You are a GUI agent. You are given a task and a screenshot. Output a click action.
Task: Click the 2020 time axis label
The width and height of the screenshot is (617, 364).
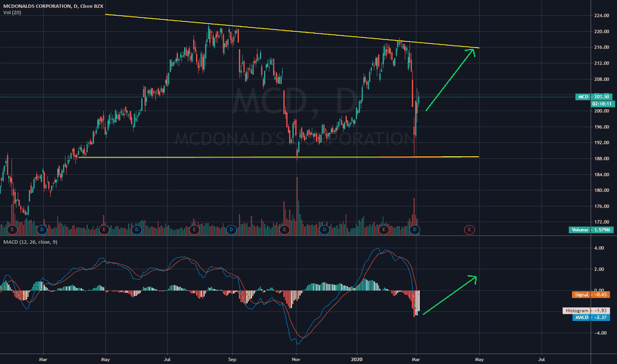[357, 359]
